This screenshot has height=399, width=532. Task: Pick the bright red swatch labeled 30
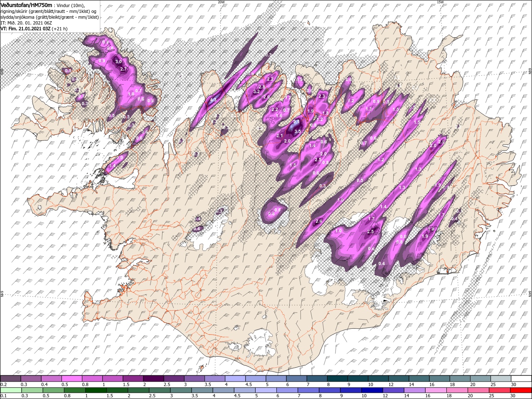click(x=521, y=390)
